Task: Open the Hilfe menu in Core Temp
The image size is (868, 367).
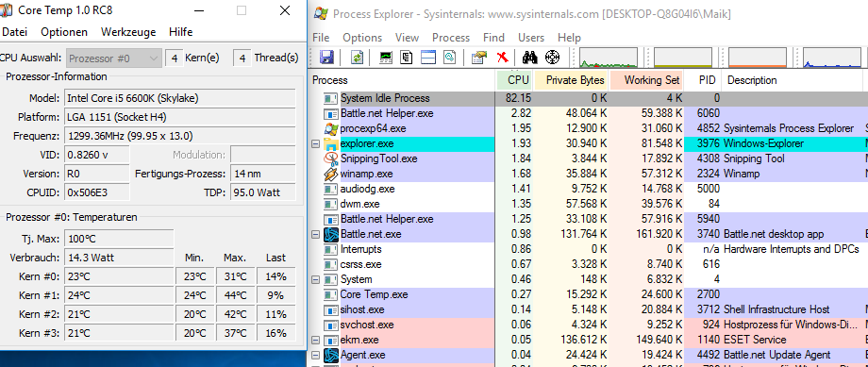Action: (181, 32)
